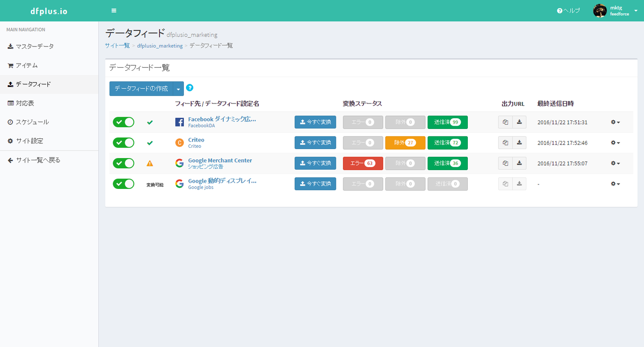Download the Criteo feed output

(x=519, y=143)
